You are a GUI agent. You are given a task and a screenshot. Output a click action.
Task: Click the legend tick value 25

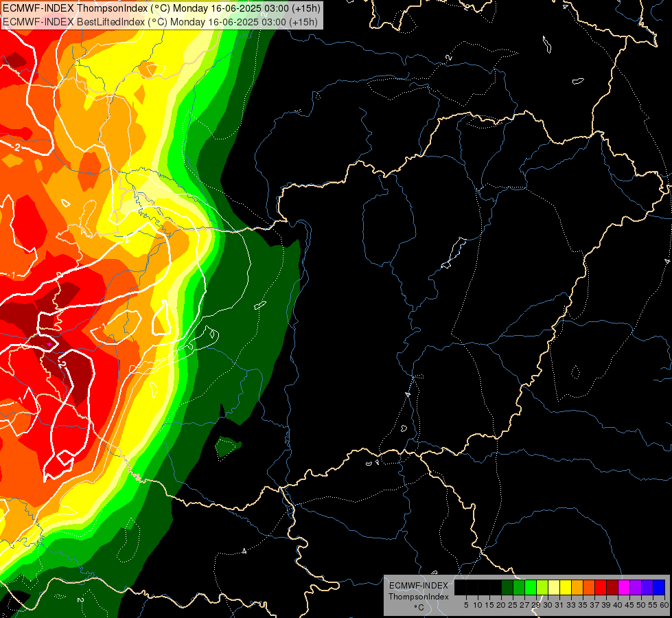[513, 605]
